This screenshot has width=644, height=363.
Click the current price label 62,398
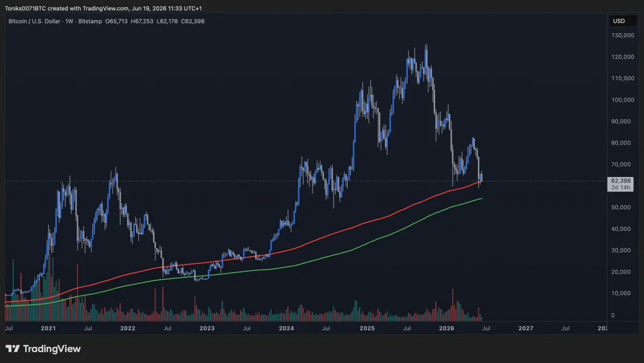pos(621,181)
